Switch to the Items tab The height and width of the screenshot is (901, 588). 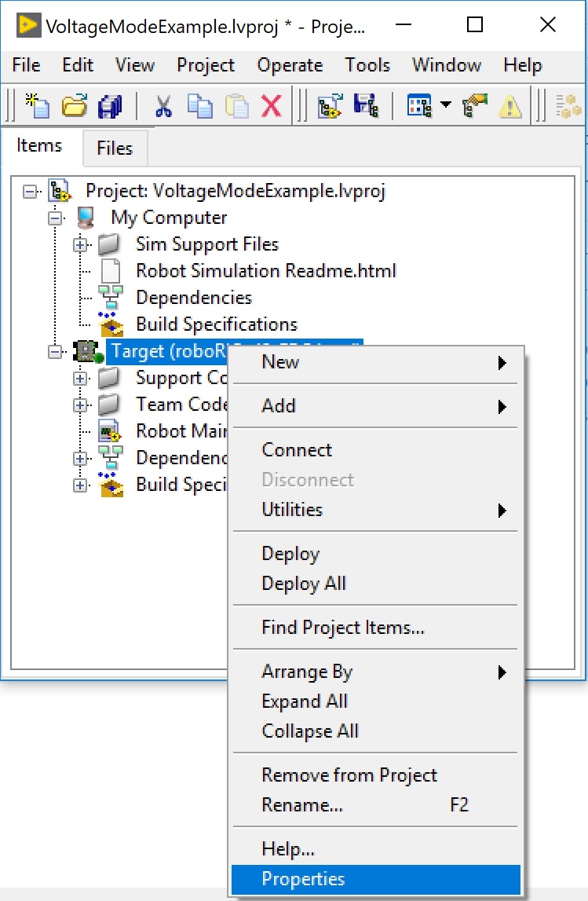[x=39, y=145]
